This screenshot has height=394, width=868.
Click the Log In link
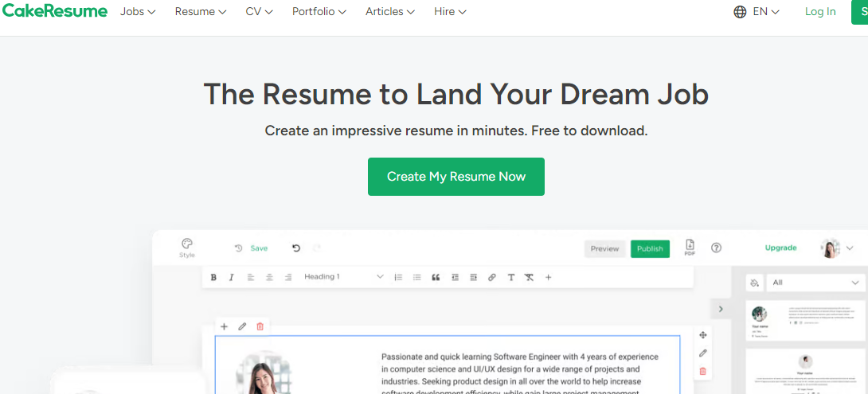click(x=820, y=12)
